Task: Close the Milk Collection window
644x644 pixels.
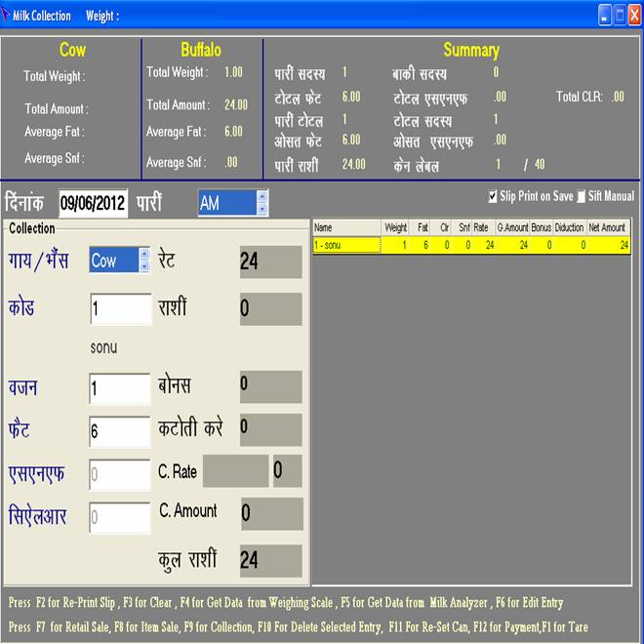Action: pos(634,15)
